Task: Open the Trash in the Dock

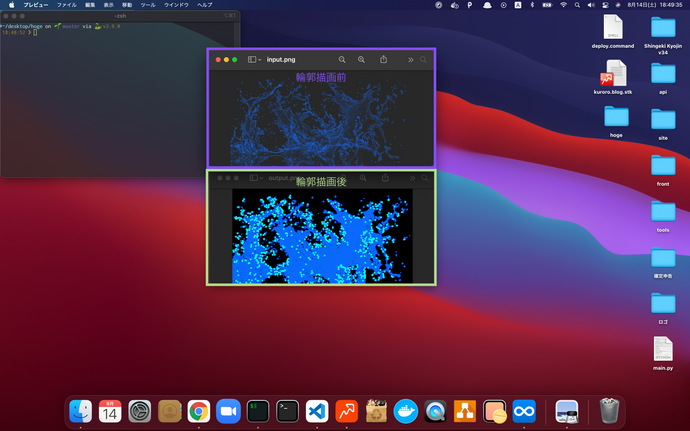Action: (609, 411)
